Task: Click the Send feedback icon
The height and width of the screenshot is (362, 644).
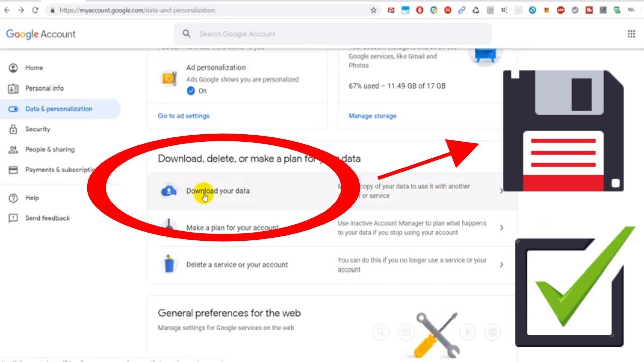Action: point(13,218)
